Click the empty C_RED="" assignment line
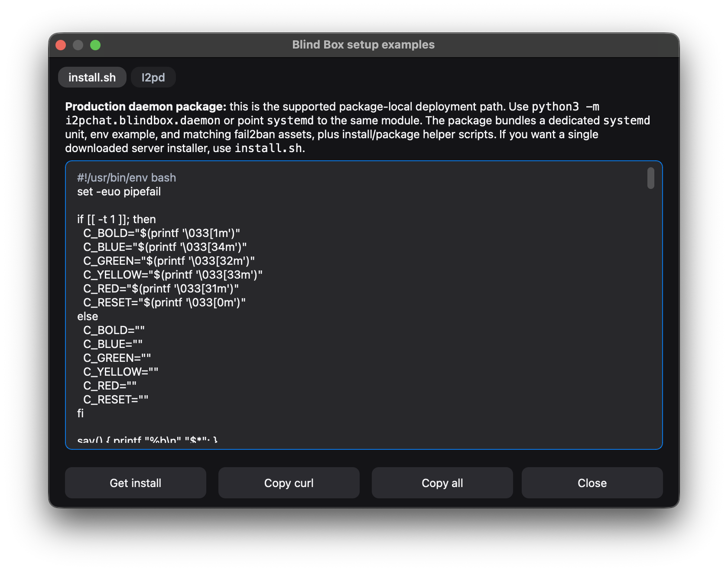 (x=110, y=386)
